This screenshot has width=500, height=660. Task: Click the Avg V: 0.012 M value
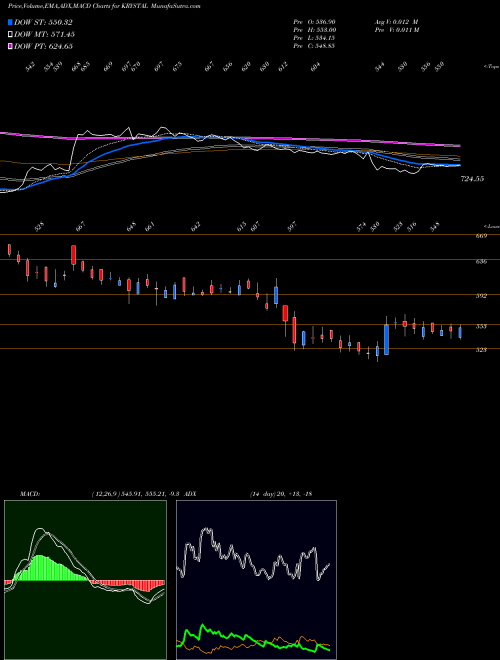(x=396, y=21)
